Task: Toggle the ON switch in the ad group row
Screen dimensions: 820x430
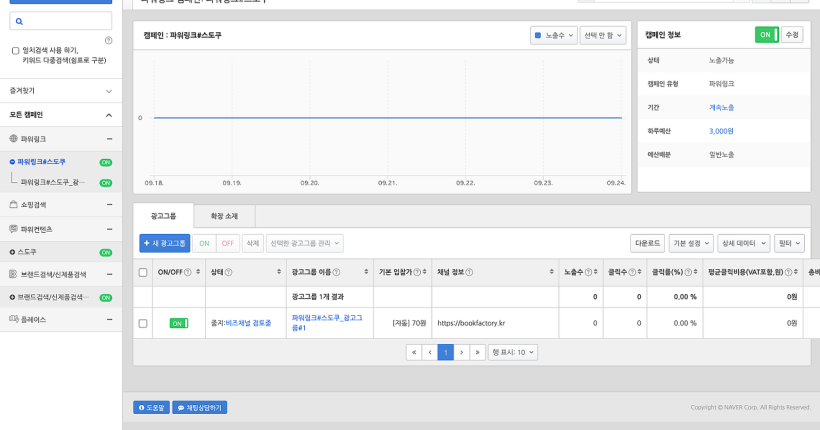Action: coord(179,323)
